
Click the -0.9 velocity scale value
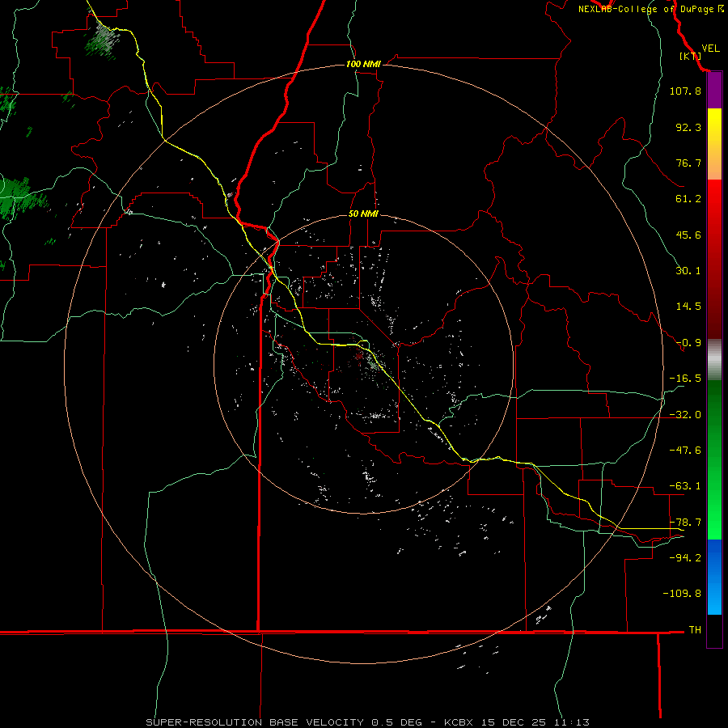(688, 343)
